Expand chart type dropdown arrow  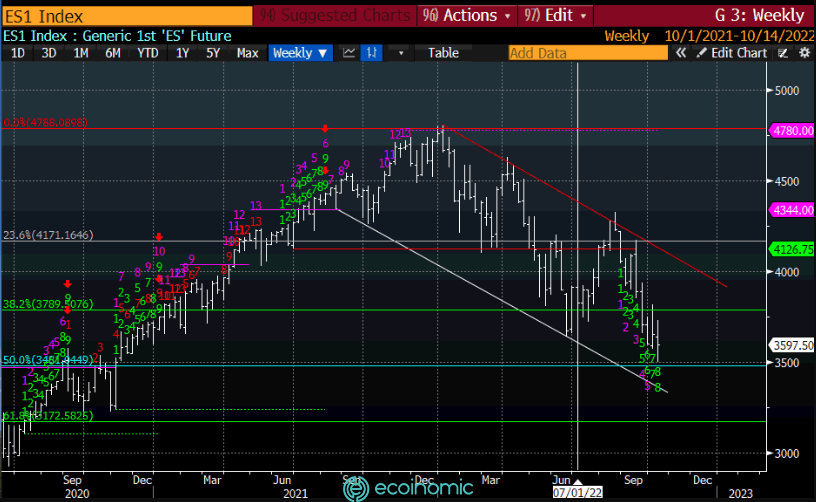pos(402,53)
